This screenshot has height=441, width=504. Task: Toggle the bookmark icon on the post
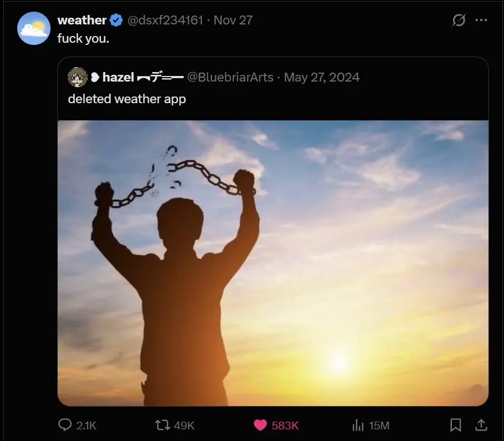(456, 425)
